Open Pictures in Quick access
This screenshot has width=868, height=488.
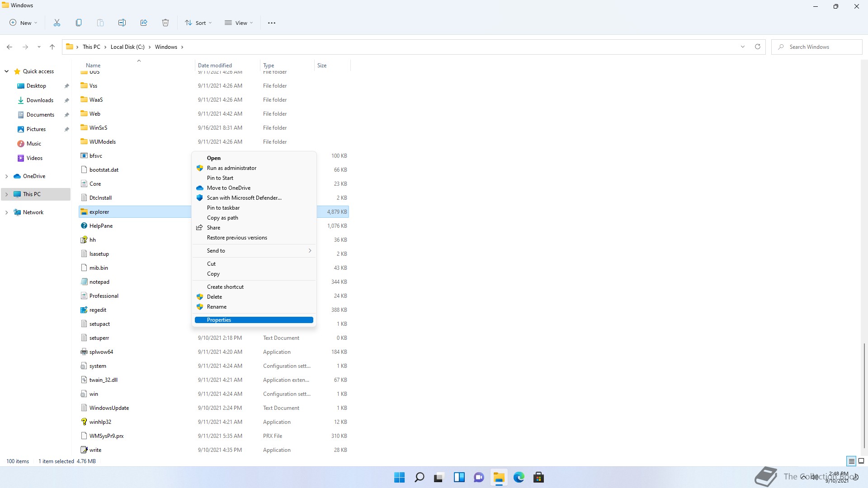[36, 129]
